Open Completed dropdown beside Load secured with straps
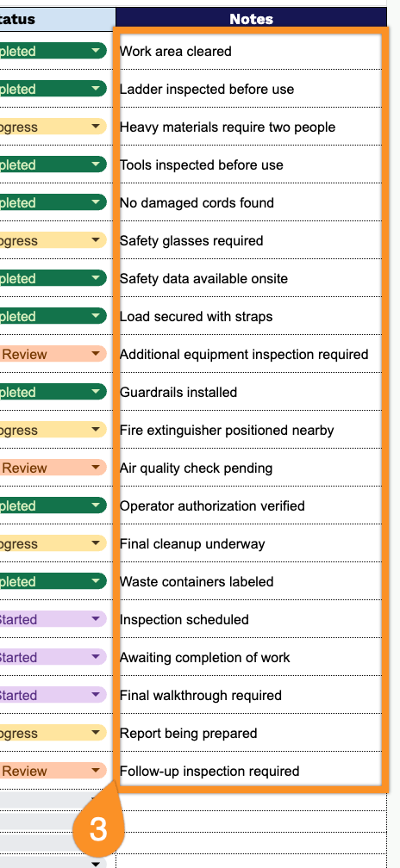Viewport: 400px width, 868px height. pyautogui.click(x=96, y=316)
